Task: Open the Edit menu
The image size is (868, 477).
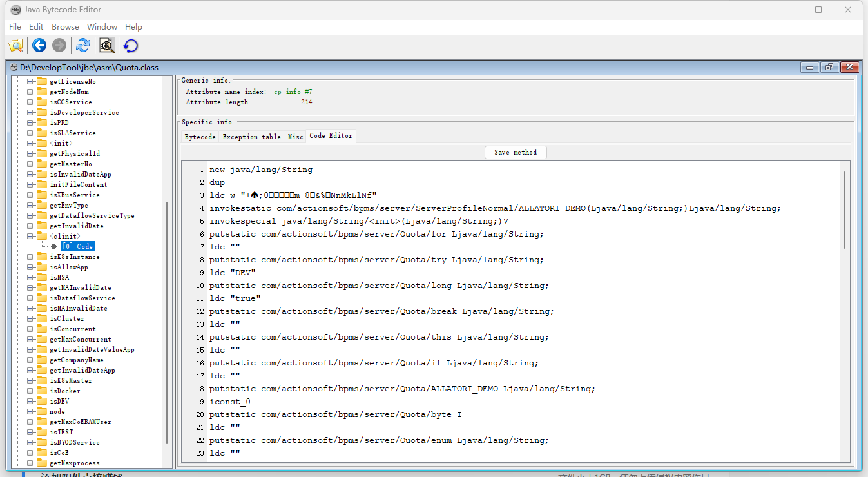Action: click(x=36, y=27)
